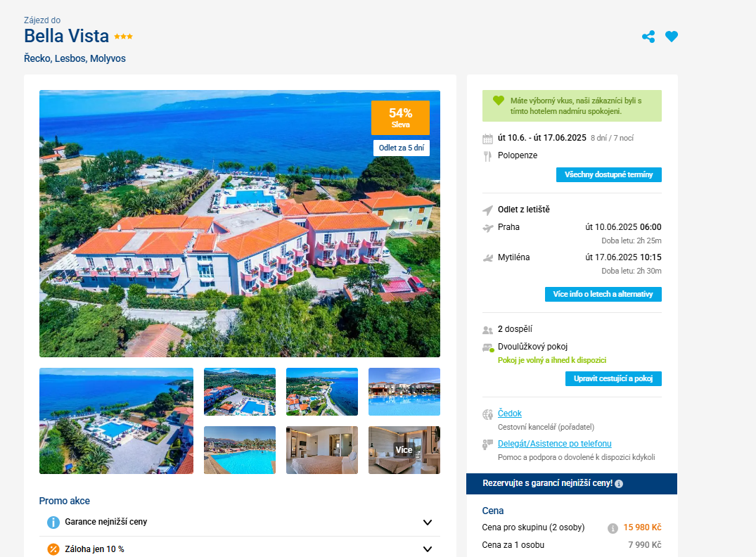Expand the Garance nejnižší ceny section
This screenshot has height=557, width=756.
pyautogui.click(x=427, y=523)
